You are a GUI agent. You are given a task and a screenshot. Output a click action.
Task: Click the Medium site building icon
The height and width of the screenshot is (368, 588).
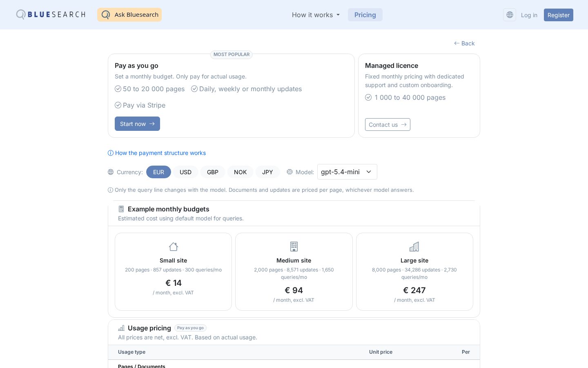pos(294,247)
